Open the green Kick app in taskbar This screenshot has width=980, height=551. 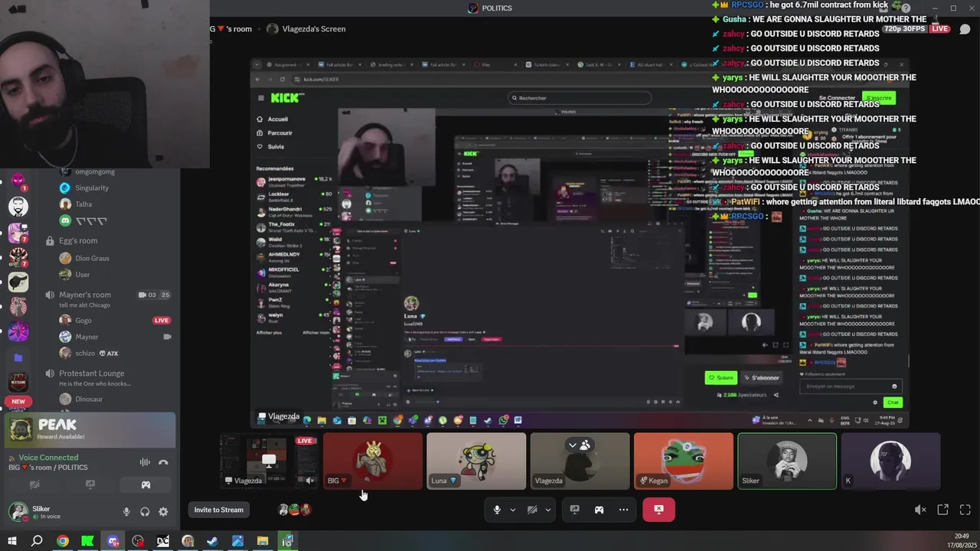click(87, 541)
